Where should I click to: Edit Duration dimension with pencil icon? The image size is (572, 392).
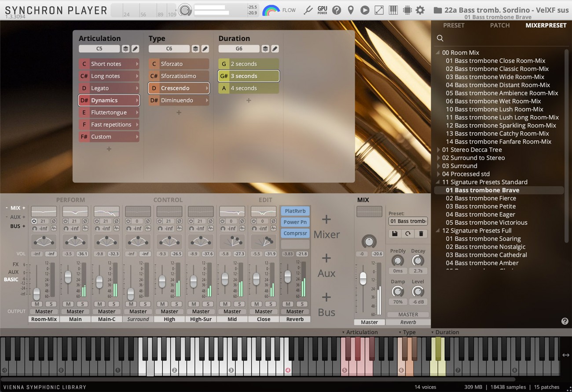coord(275,49)
